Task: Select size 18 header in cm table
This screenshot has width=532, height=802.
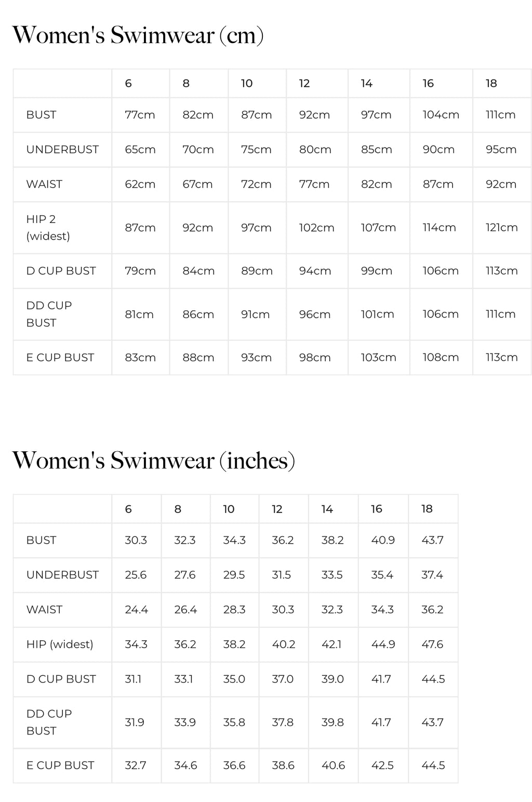Action: [x=491, y=84]
